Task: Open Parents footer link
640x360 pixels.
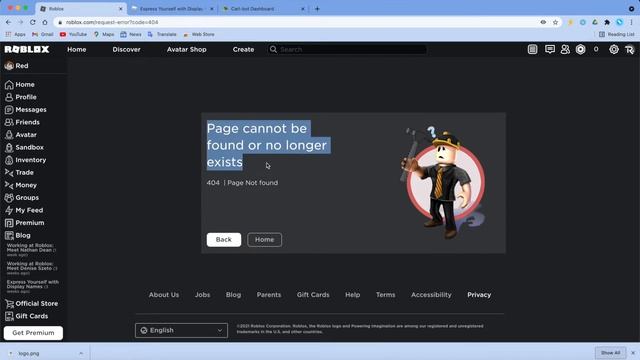Action: [269, 295]
